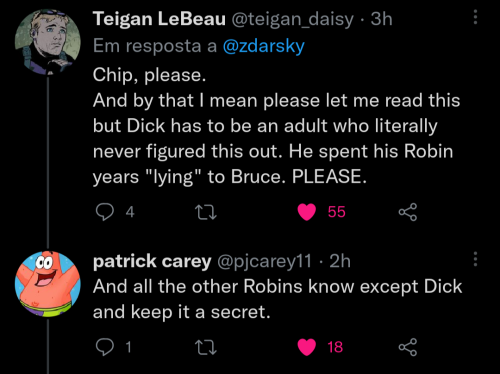This screenshot has width=500, height=374.
Task: Open the @teigan_daisy handle
Action: 292,19
